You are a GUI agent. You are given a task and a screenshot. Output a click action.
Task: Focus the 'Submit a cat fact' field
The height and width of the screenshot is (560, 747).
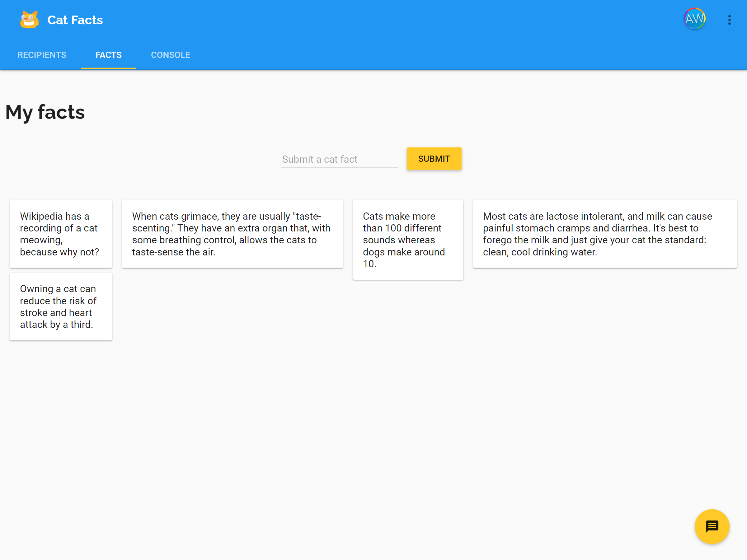pos(339,159)
